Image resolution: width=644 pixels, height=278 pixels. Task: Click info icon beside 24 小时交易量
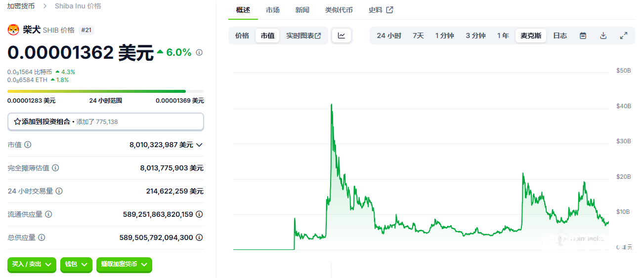point(59,191)
